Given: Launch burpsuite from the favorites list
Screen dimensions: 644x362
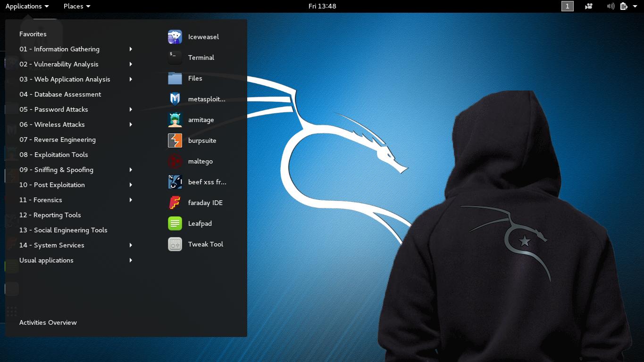Looking at the screenshot, I should (x=192, y=140).
